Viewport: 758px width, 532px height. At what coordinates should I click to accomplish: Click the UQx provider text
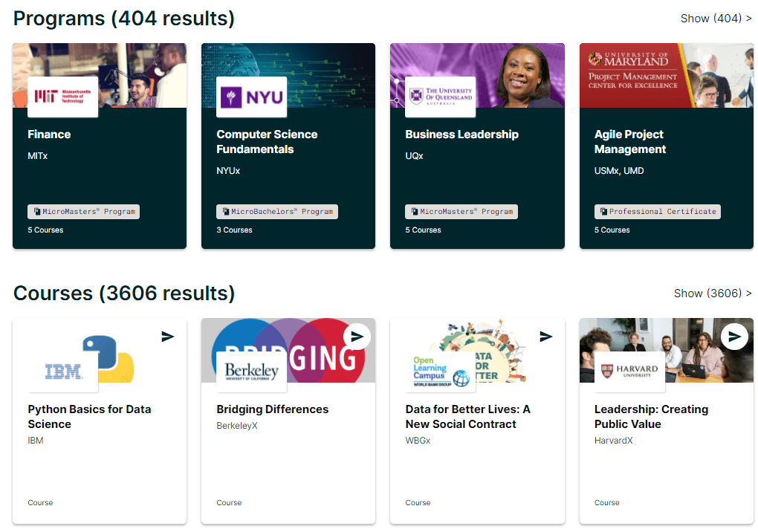click(414, 156)
